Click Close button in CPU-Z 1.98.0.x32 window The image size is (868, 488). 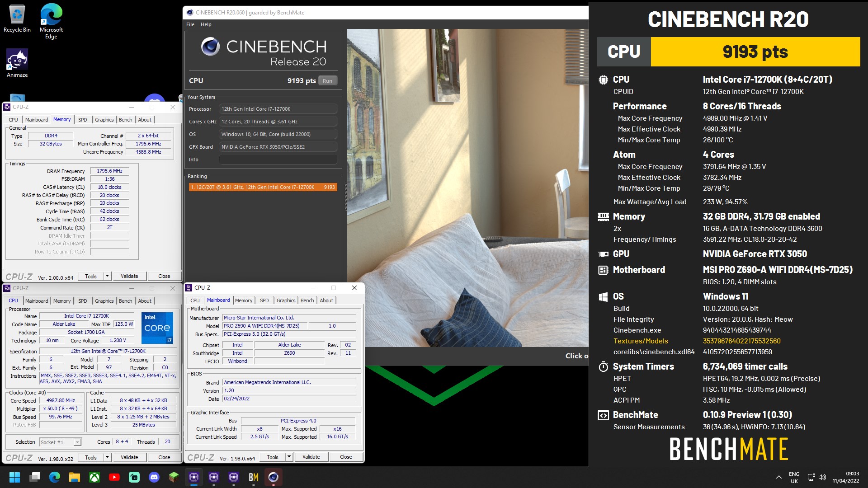[x=164, y=457]
